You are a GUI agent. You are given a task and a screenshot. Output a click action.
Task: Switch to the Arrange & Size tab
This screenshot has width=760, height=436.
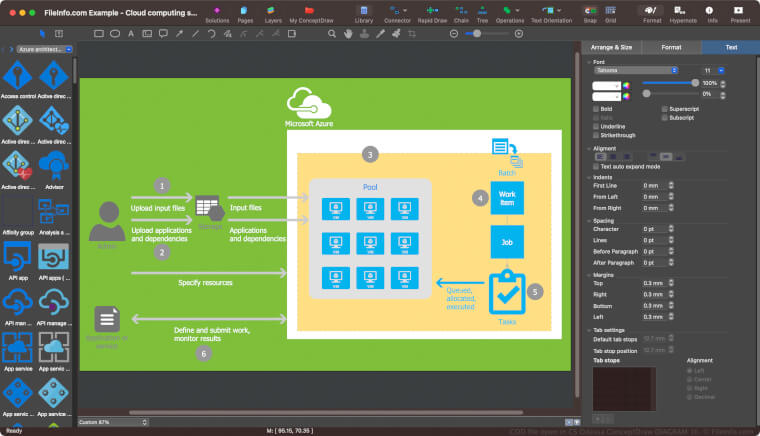[x=611, y=47]
